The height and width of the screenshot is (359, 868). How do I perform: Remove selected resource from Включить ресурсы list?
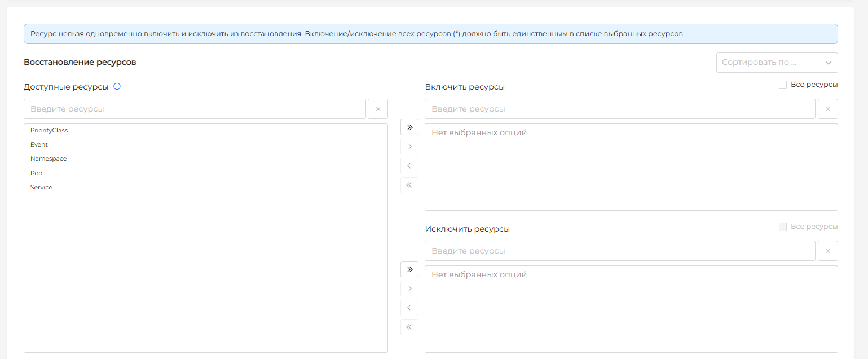[x=409, y=166]
